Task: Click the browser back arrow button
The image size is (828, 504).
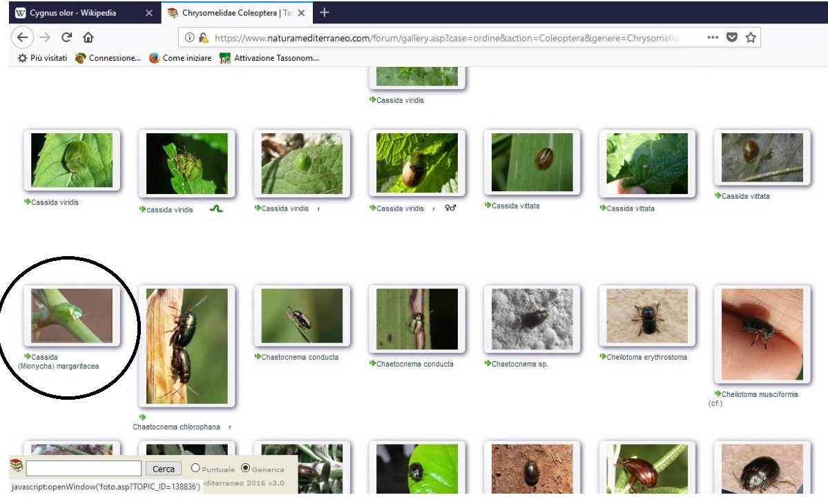Action: point(23,38)
